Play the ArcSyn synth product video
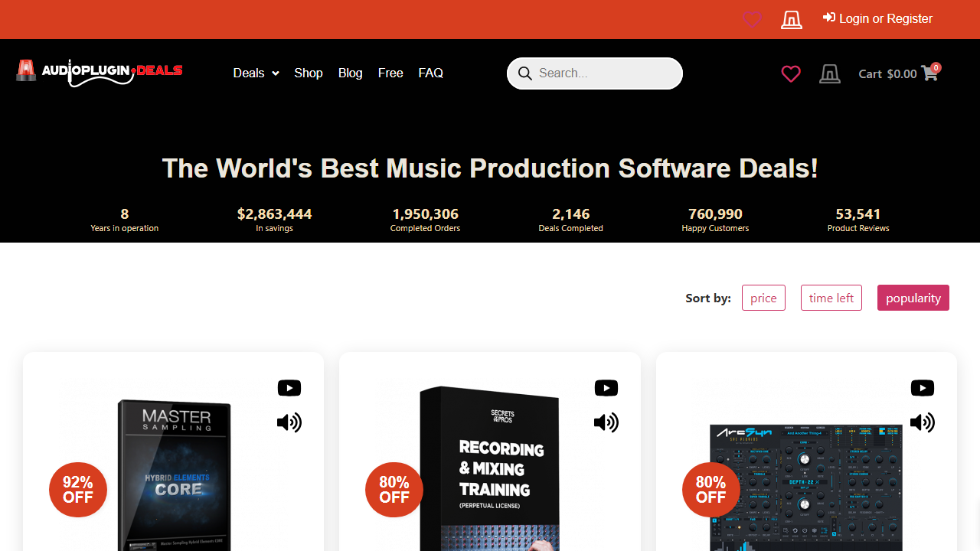Image resolution: width=980 pixels, height=551 pixels. click(923, 388)
